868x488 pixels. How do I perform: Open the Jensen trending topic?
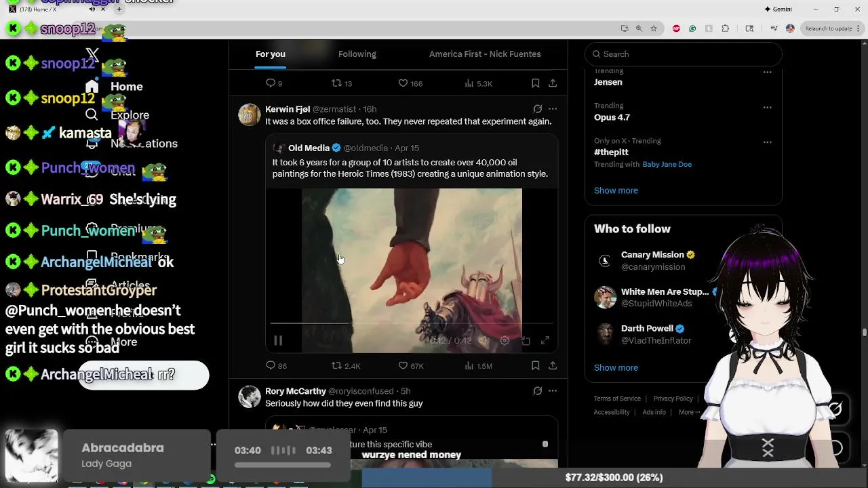pos(608,82)
